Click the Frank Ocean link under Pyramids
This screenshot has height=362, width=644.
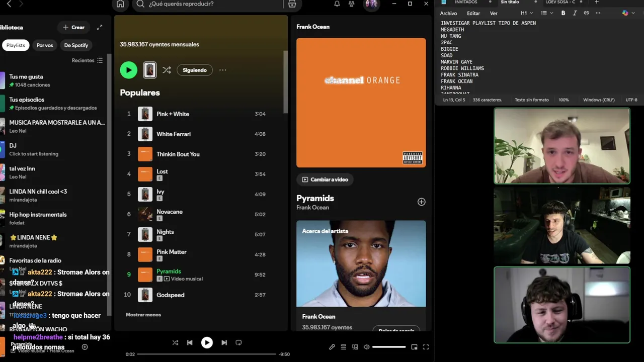[x=312, y=208]
